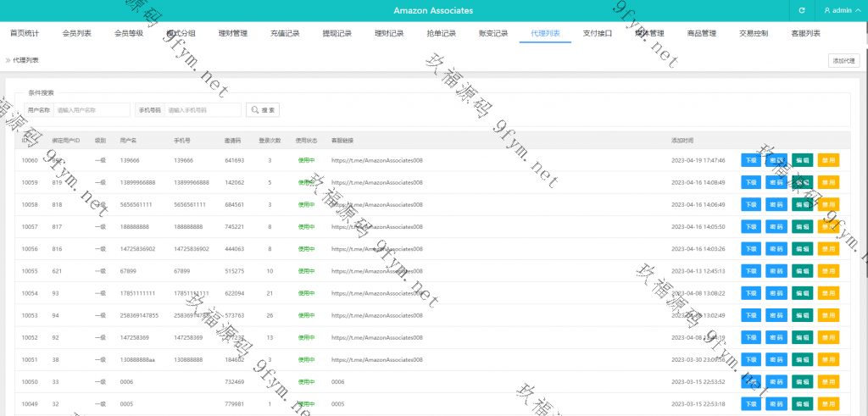This screenshot has height=416, width=868.
Task: Click 禁用 for agent ID 10060
Action: tap(828, 160)
